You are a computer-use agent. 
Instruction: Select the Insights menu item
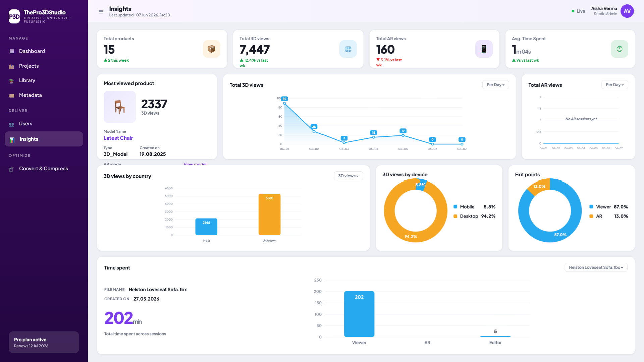[x=44, y=139]
